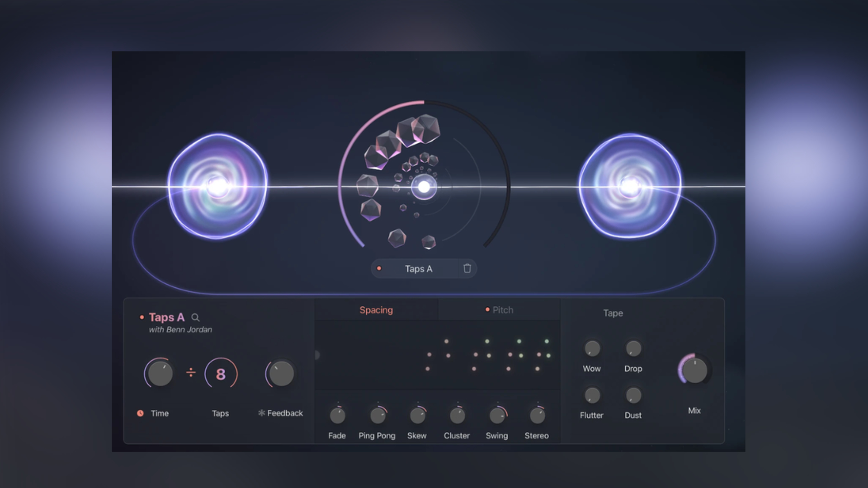Click the Taps A module title
The width and height of the screenshot is (868, 488).
tap(166, 318)
